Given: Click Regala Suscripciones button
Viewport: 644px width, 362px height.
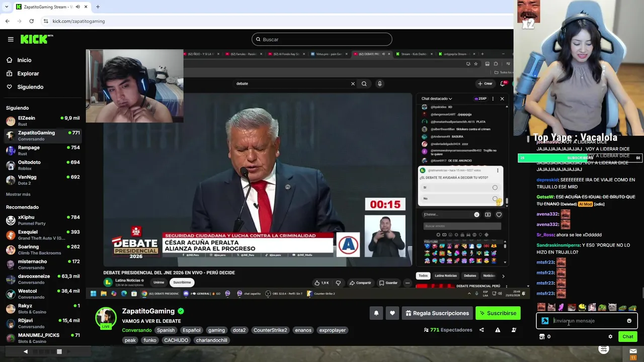Looking at the screenshot, I should (437, 313).
